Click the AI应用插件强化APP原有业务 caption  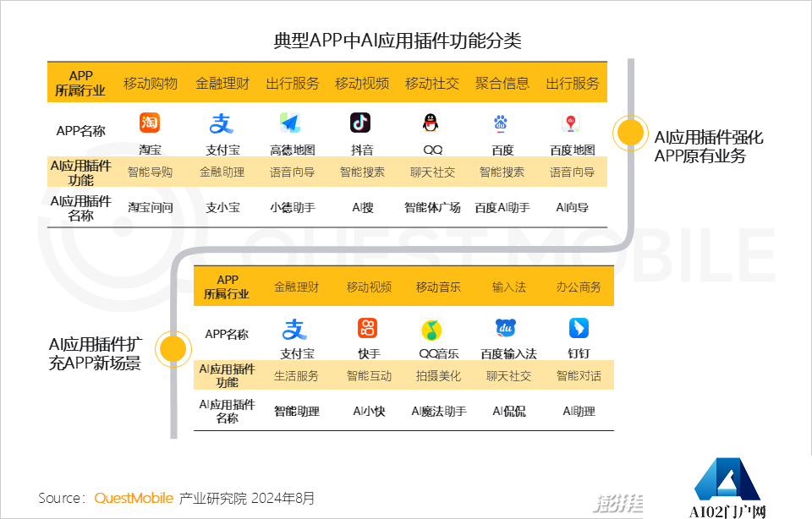[x=709, y=146]
